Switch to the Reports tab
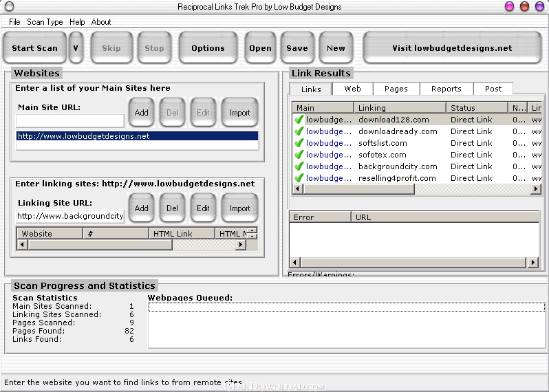This screenshot has height=392, width=549. coord(446,89)
